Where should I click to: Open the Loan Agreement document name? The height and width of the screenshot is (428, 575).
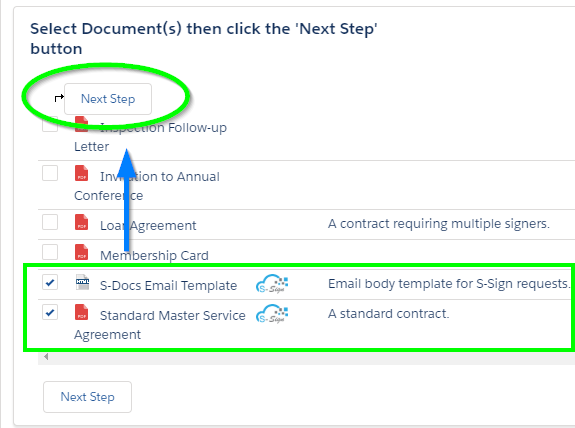click(148, 225)
